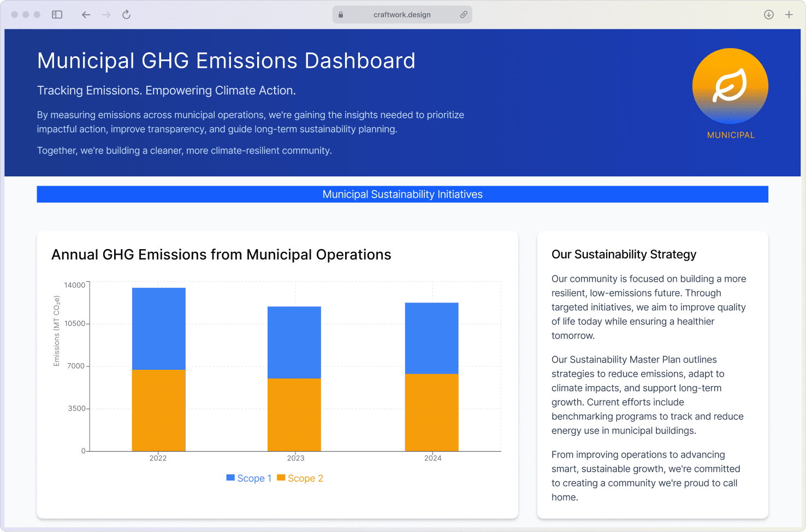Click the browser forward arrow
Screen dimensions: 806x532
pos(106,15)
